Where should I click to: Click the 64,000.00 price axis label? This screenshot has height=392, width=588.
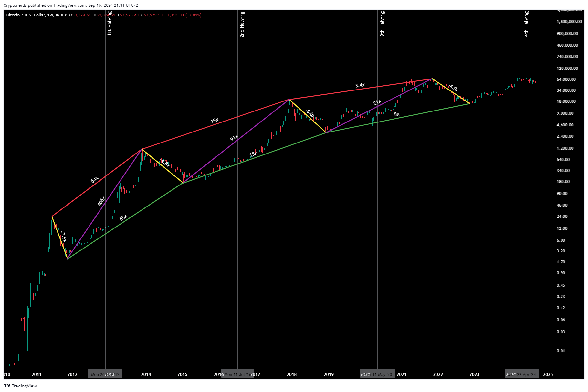point(566,79)
